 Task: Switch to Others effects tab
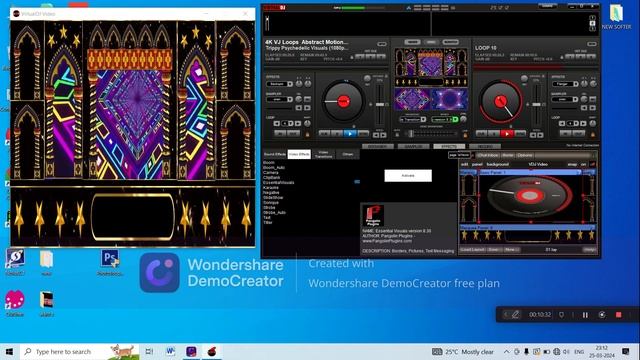coord(348,154)
